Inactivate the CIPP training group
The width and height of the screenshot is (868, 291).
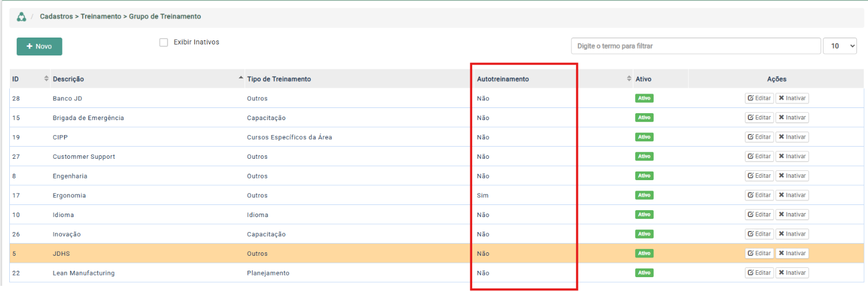(x=792, y=137)
